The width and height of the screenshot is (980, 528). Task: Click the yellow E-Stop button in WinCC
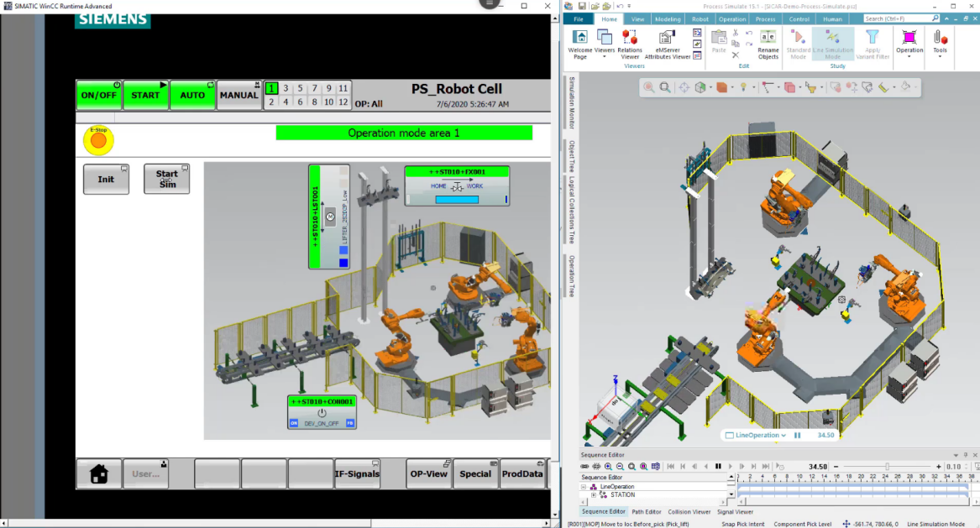tap(99, 140)
